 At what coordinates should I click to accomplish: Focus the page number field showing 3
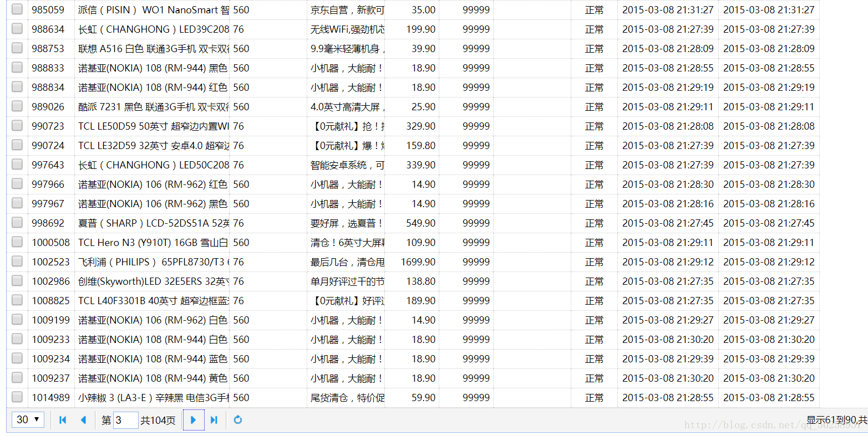click(x=126, y=420)
